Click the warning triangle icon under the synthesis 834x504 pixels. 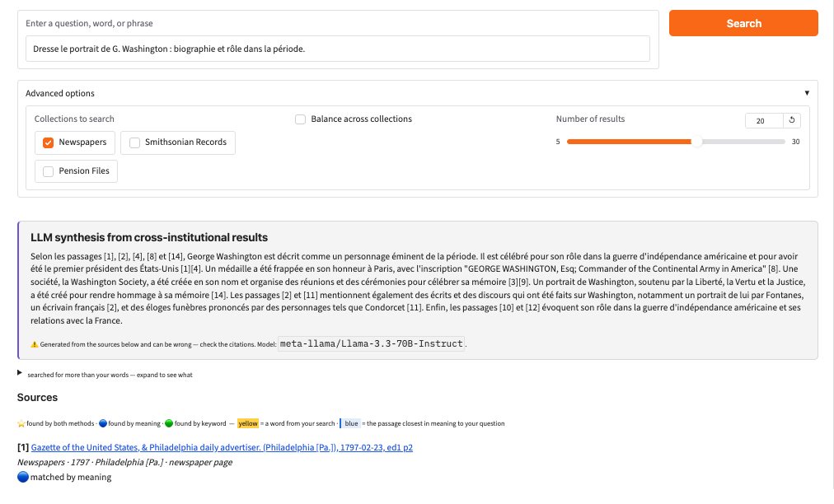pos(35,344)
